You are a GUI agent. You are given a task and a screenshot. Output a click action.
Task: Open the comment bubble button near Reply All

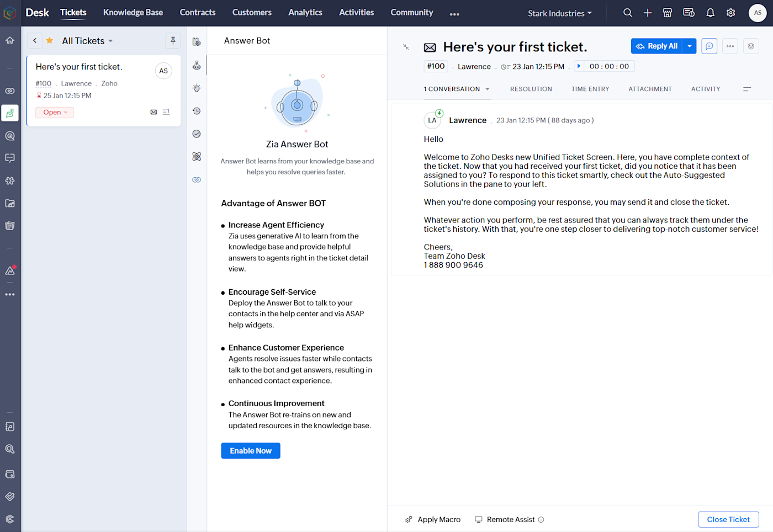710,46
